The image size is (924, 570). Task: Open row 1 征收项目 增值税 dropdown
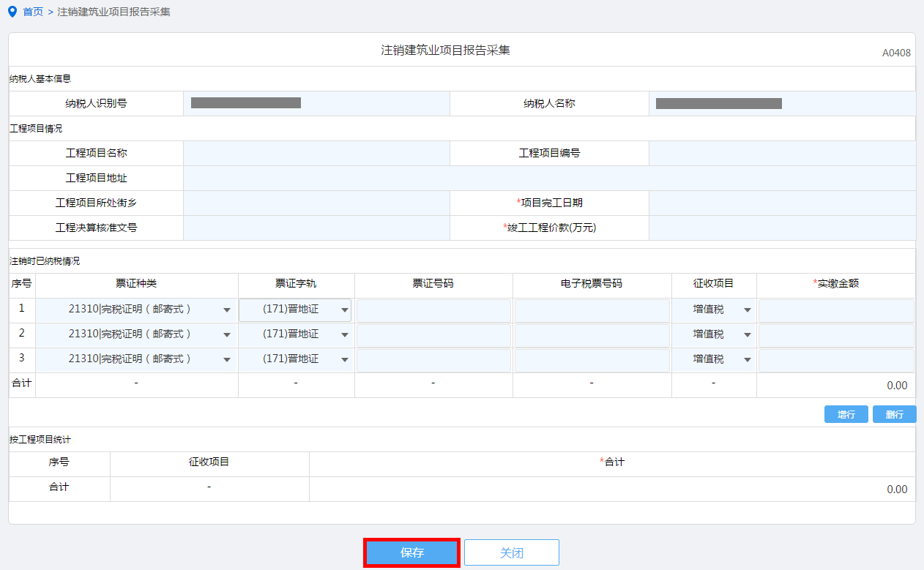714,310
